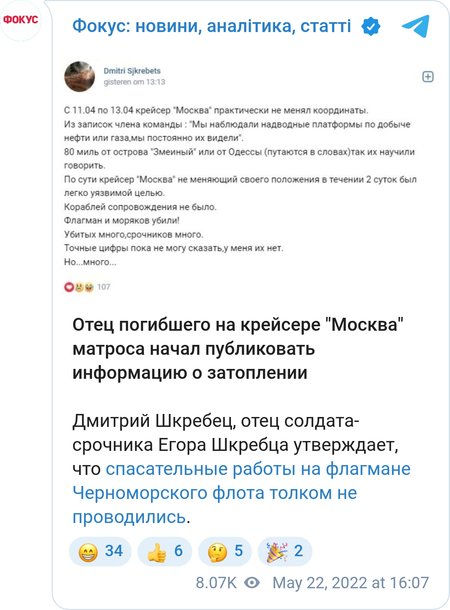Image resolution: width=450 pixels, height=610 pixels.
Task: Click the 8.07K view counter
Action: (216, 583)
